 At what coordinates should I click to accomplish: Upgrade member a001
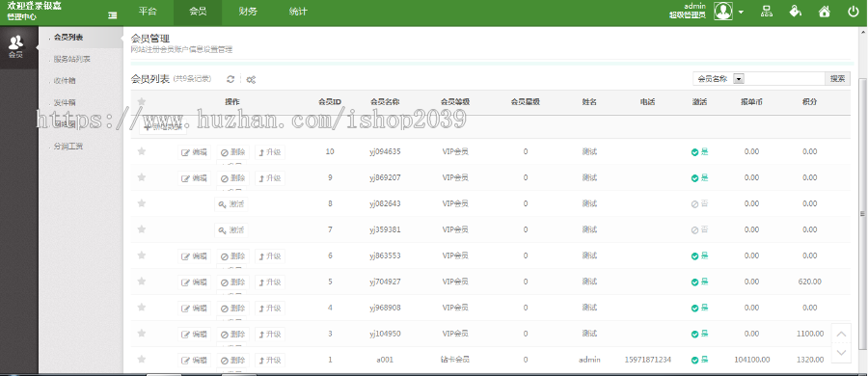click(x=270, y=361)
